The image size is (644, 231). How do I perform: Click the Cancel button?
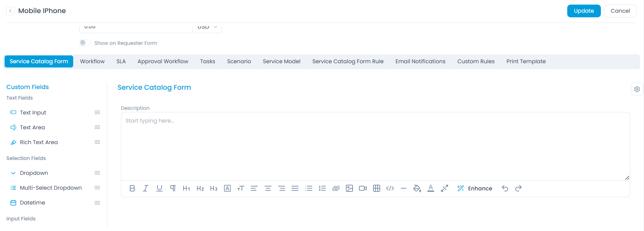pos(620,11)
